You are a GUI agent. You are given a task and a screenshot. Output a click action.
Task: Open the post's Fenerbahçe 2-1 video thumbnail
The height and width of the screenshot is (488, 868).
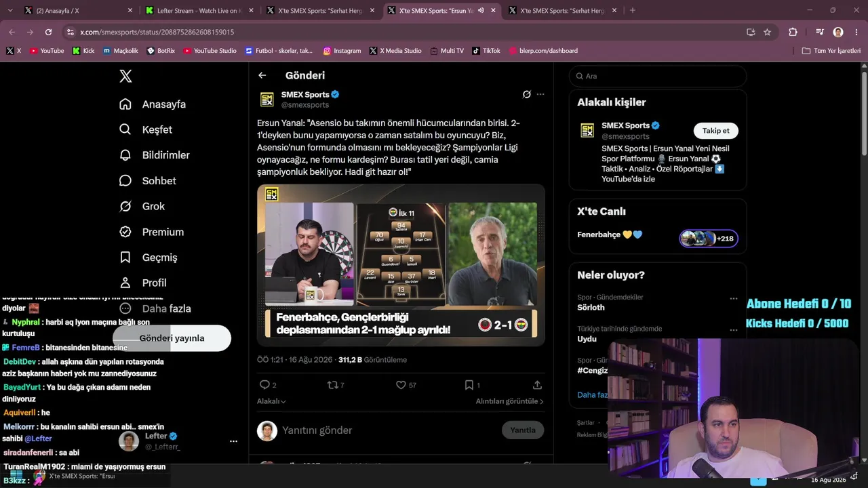click(401, 265)
